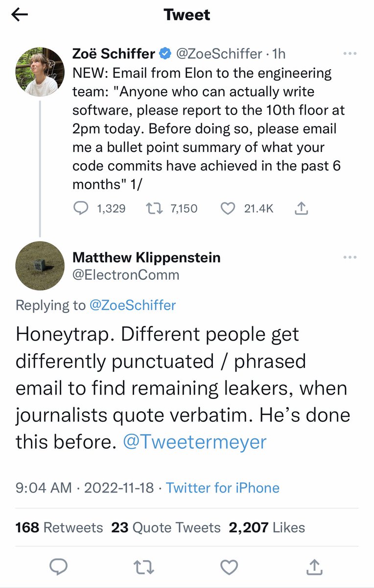Open three-dot menu on Matthew Klippenstein's tweet
Image resolution: width=374 pixels, height=588 pixels.
350,257
